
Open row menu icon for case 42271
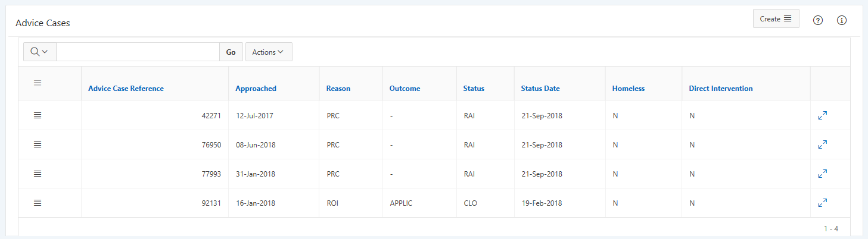point(38,115)
